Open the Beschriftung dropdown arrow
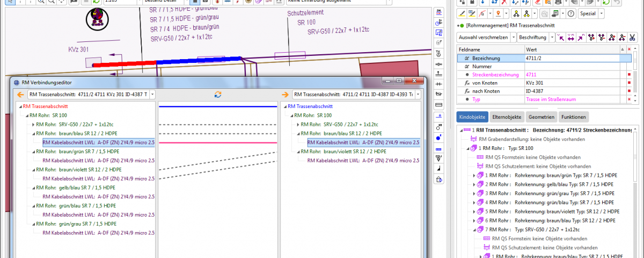This screenshot has height=258, width=644. [551, 37]
